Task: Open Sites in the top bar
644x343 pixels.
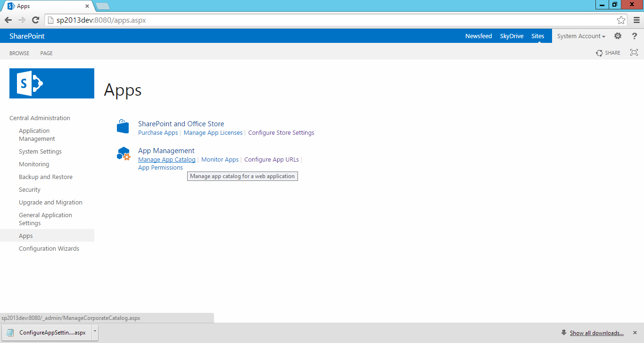Action: (537, 36)
